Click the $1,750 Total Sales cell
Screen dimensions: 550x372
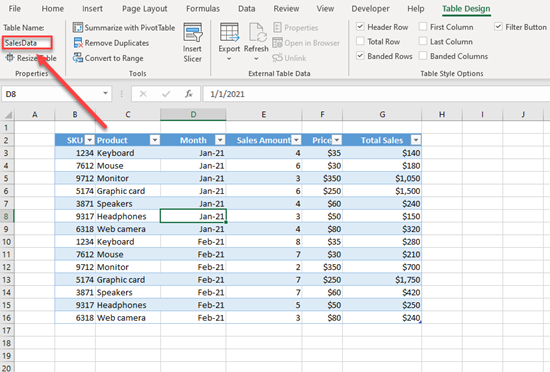coord(382,280)
